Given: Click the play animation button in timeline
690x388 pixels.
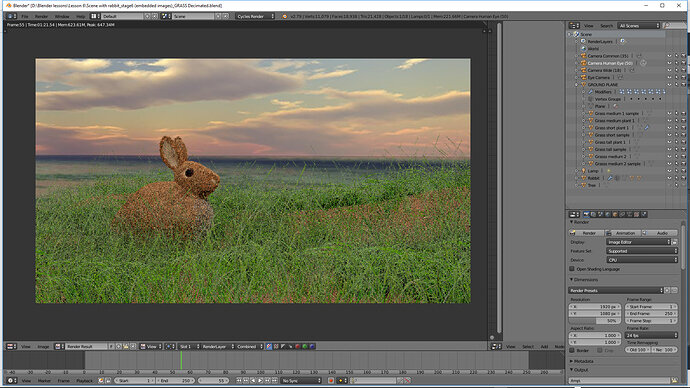Looking at the screenshot, I should click(x=261, y=381).
